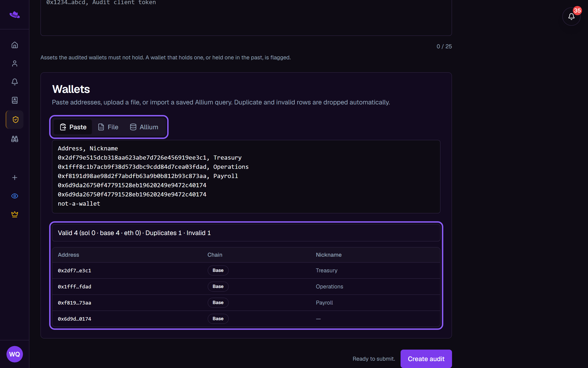Open the alerts bell in the sidebar
Screen dimensions: 588x368
(14, 82)
